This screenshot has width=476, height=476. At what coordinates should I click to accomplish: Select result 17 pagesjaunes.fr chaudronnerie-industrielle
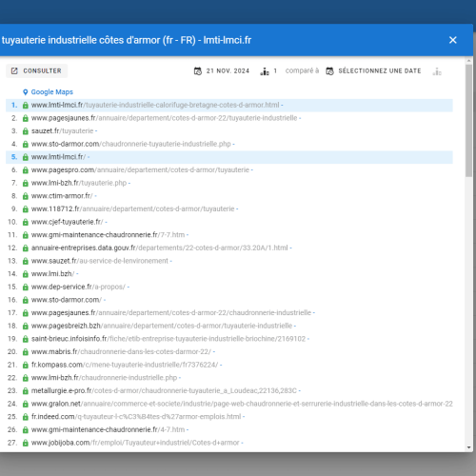point(171,313)
